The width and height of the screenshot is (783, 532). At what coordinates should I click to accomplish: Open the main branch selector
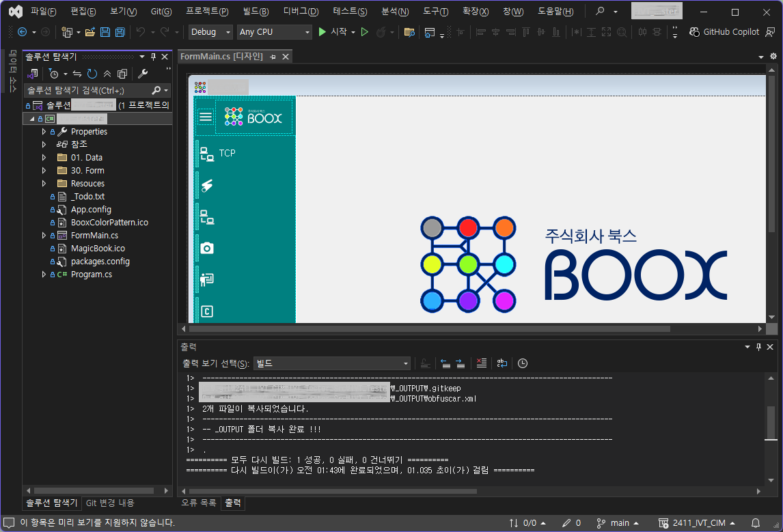(x=618, y=523)
